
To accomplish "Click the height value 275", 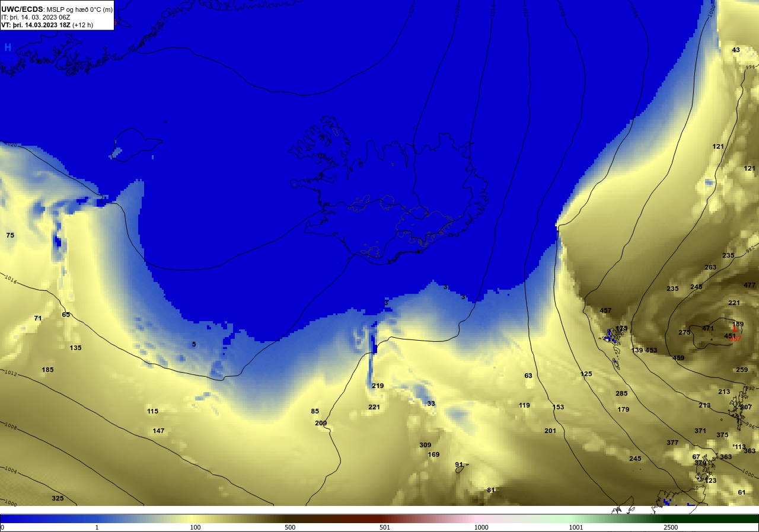I will (x=684, y=332).
